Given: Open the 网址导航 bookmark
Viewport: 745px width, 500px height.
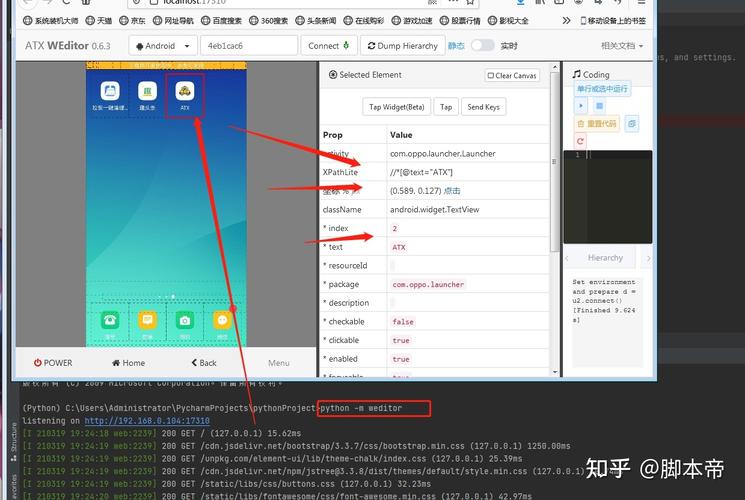Looking at the screenshot, I should 173,20.
